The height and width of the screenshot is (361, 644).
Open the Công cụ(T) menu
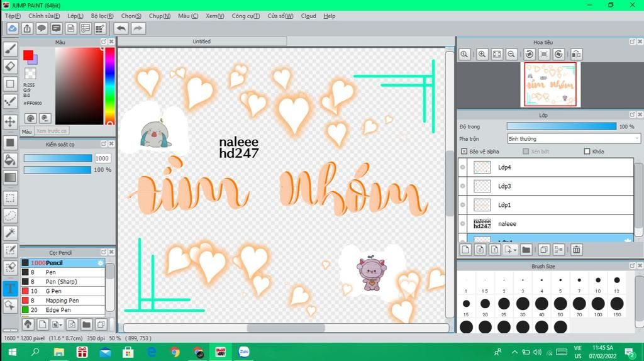246,16
